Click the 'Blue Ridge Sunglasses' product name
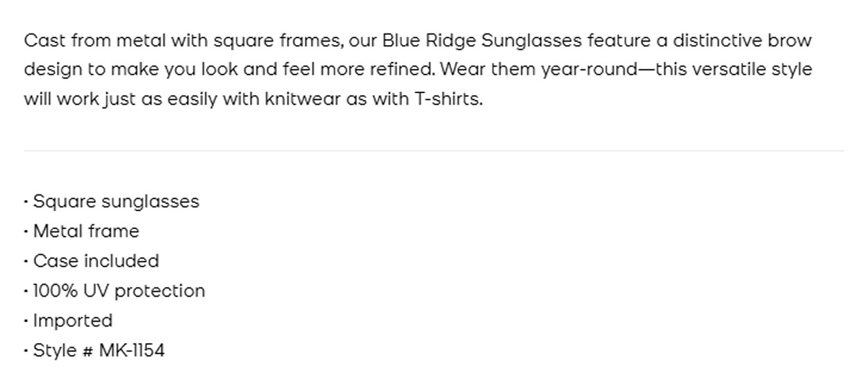 tap(482, 41)
